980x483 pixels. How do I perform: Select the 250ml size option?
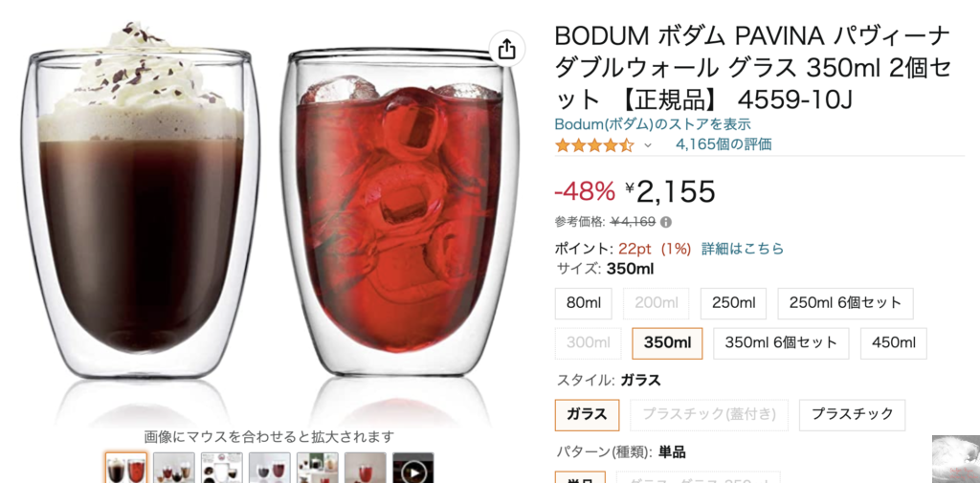[x=734, y=303]
